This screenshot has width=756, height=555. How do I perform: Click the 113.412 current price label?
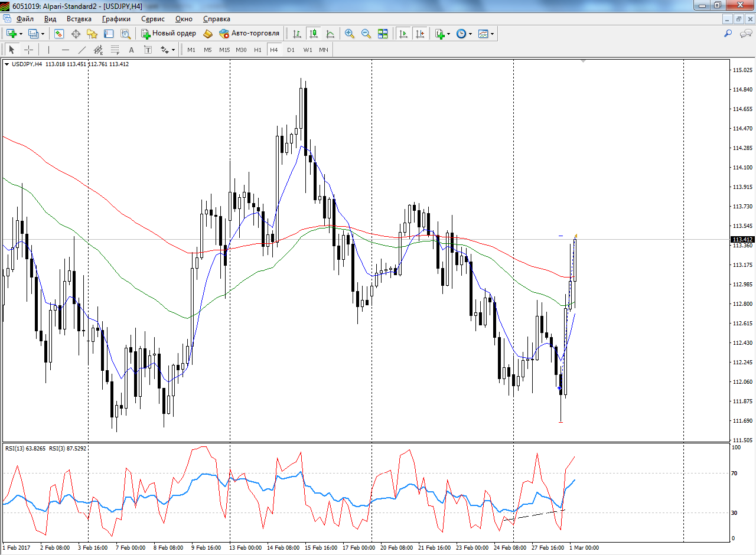pos(743,239)
